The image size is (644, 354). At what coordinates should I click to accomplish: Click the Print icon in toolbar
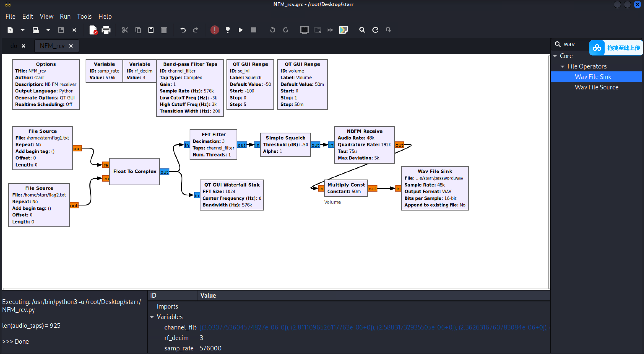106,30
